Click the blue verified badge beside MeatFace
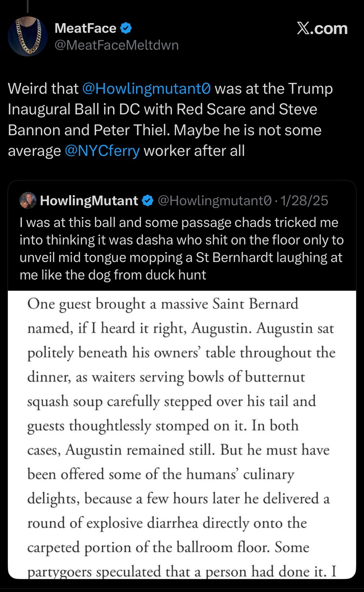Screen dimensions: 364x592 (126, 28)
